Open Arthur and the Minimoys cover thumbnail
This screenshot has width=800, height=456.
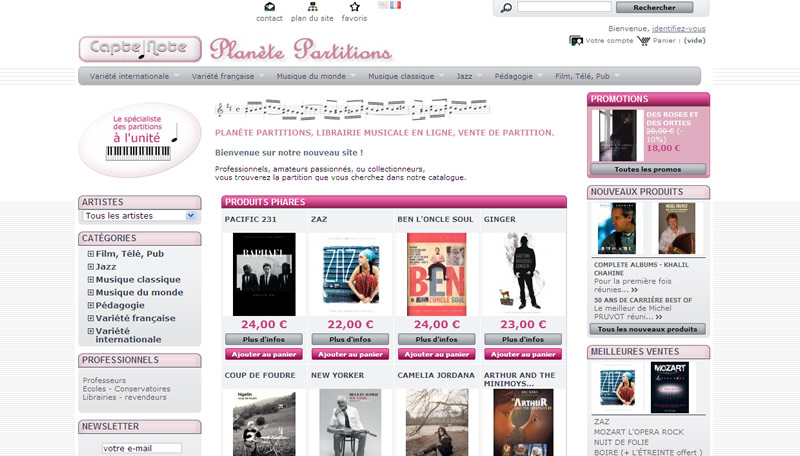[523, 422]
